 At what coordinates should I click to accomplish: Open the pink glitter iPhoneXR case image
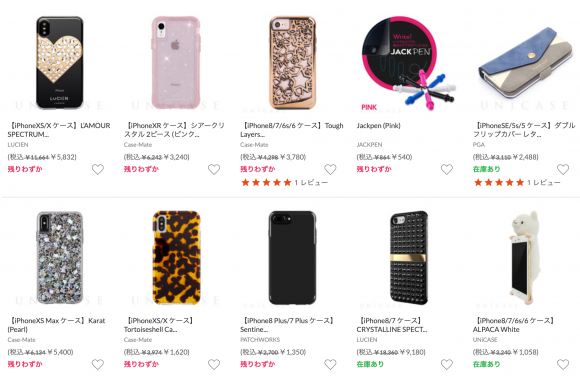point(176,62)
